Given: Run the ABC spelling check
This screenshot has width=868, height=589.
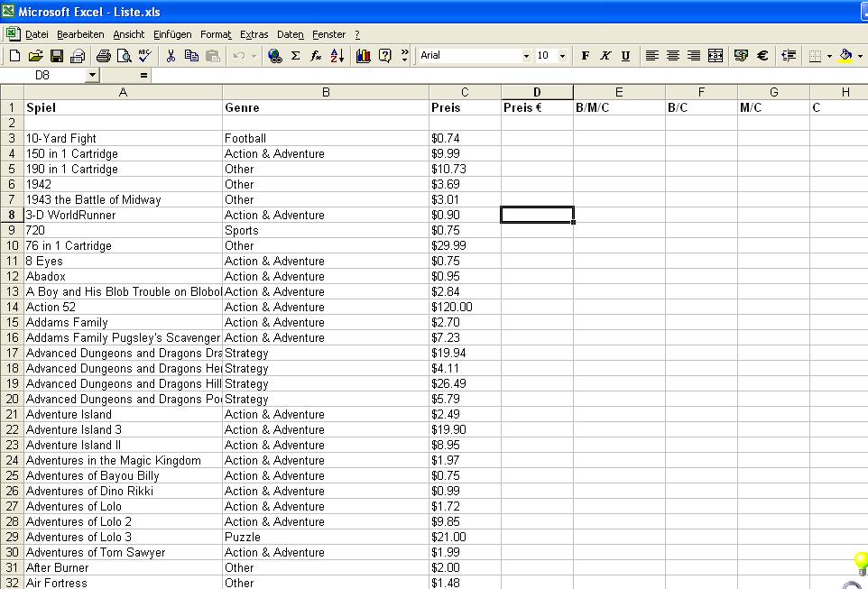Looking at the screenshot, I should tap(145, 56).
